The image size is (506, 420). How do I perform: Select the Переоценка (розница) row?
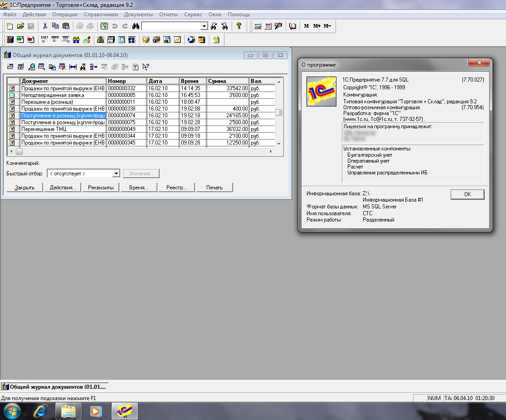pyautogui.click(x=141, y=102)
